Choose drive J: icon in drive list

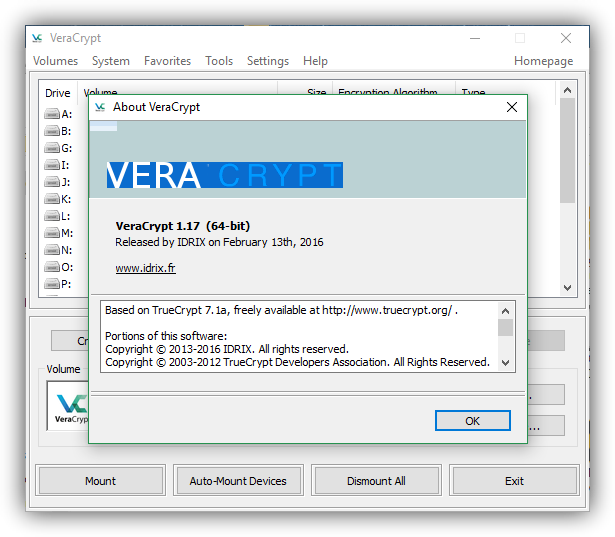(x=52, y=182)
